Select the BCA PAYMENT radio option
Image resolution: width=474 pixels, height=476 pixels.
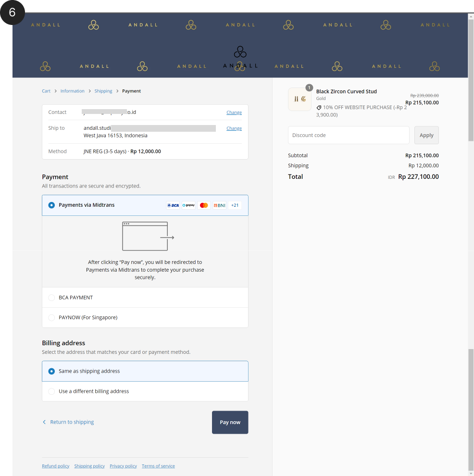pyautogui.click(x=52, y=298)
